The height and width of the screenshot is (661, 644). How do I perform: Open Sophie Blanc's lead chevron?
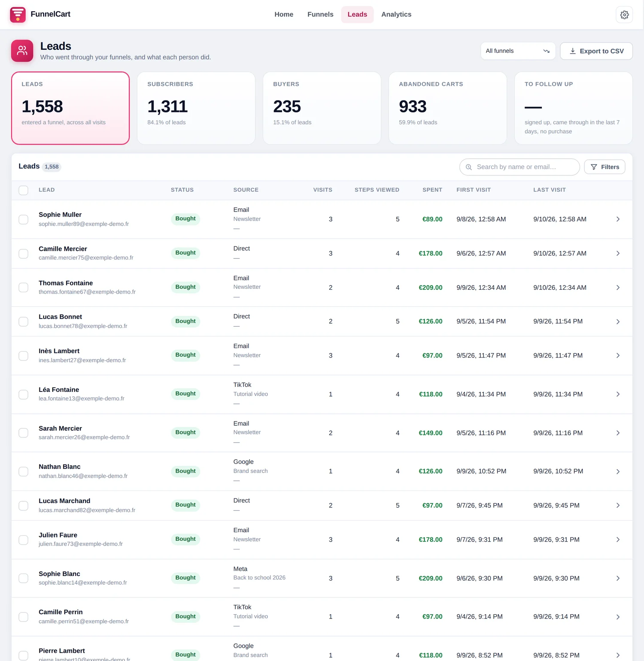pos(618,578)
